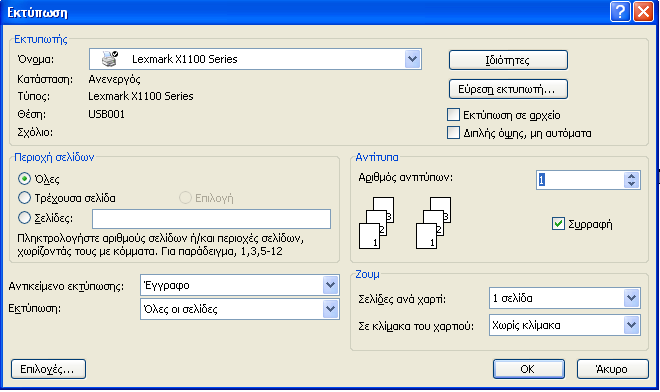Open Εκτύπωση dropdown showing Όλες οι σελίδες
Viewport: 660px width, 392px height.
tap(330, 309)
